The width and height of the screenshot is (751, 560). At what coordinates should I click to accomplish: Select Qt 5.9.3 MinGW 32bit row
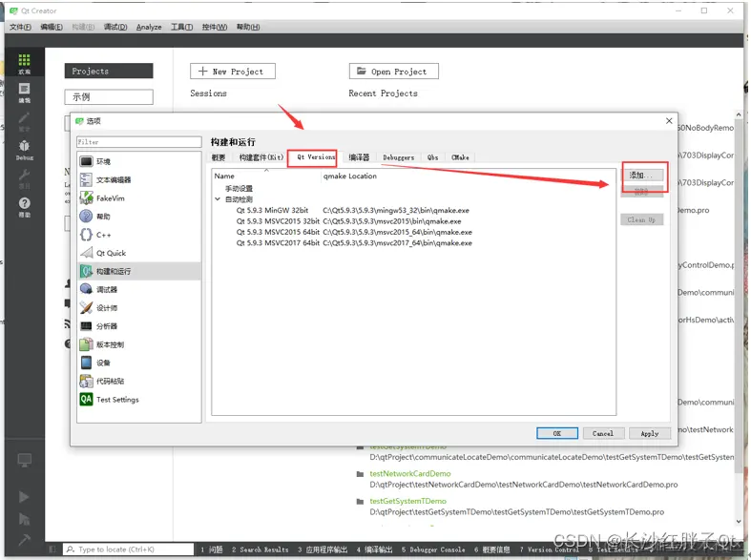414,210
